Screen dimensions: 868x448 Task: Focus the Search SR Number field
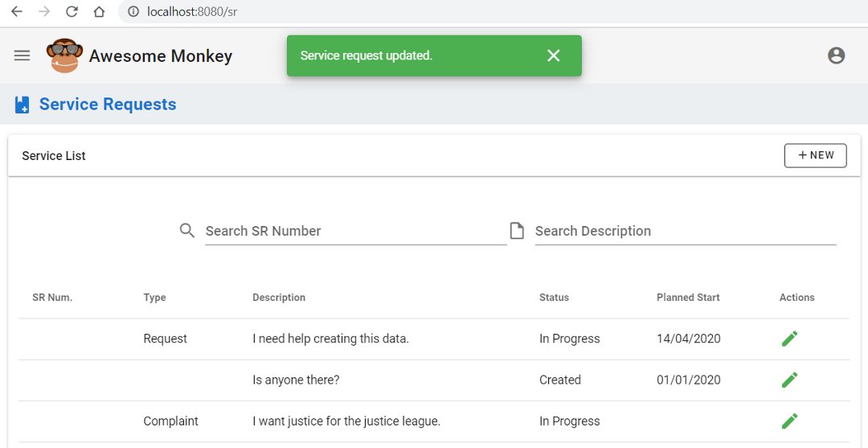click(x=355, y=231)
